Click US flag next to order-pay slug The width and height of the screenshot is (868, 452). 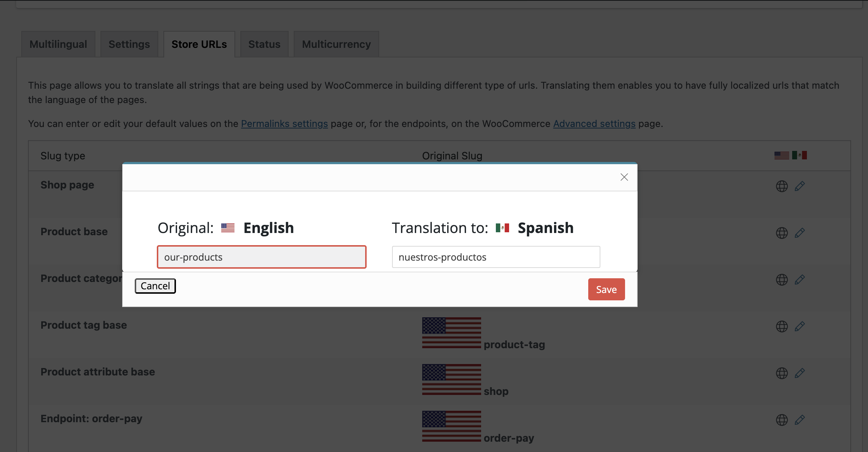pyautogui.click(x=452, y=426)
